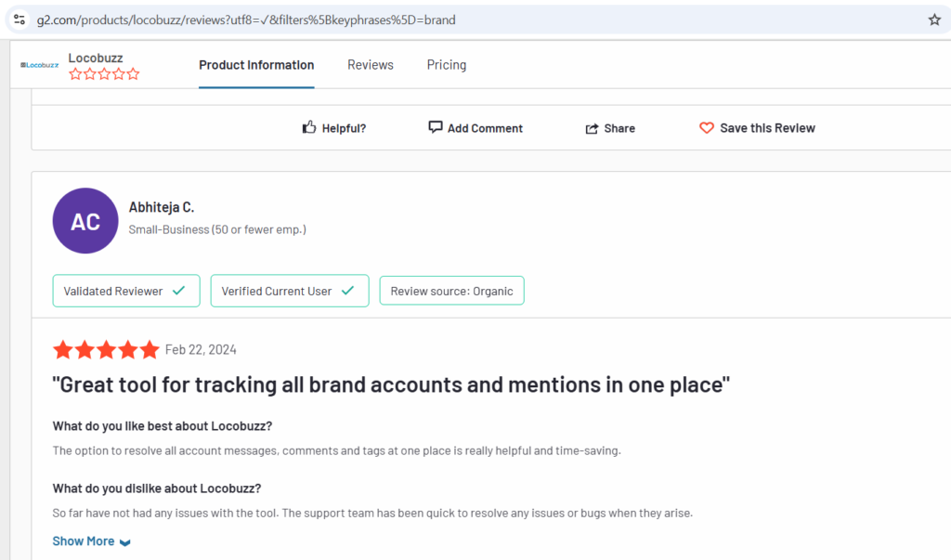Open site info icon in address bar
The width and height of the screenshot is (951, 560).
20,20
